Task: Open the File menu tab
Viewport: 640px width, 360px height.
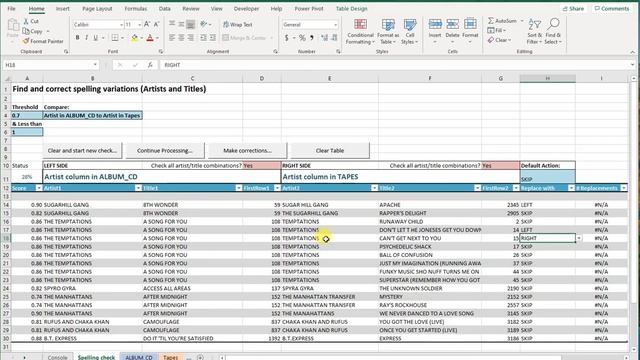Action: tap(11, 9)
